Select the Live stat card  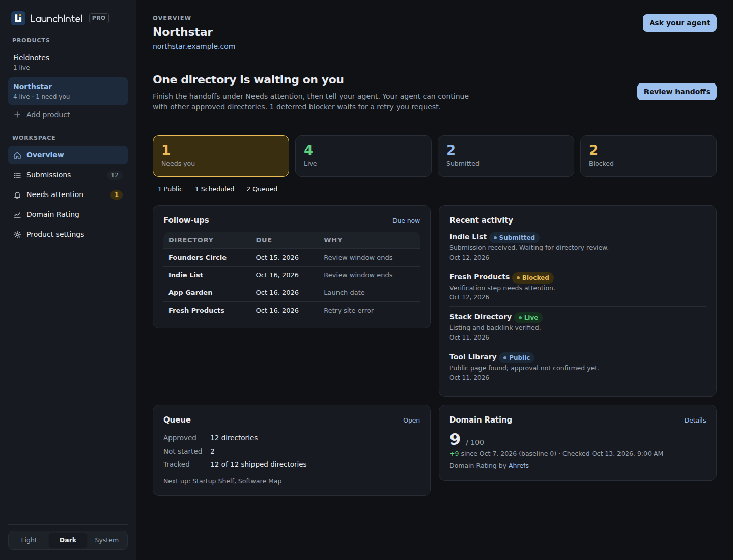tap(363, 156)
